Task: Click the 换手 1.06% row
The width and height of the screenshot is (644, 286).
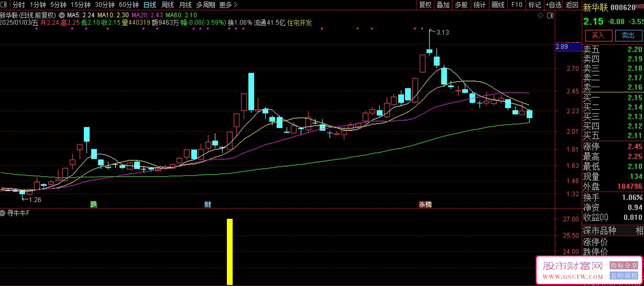Action: click(613, 197)
